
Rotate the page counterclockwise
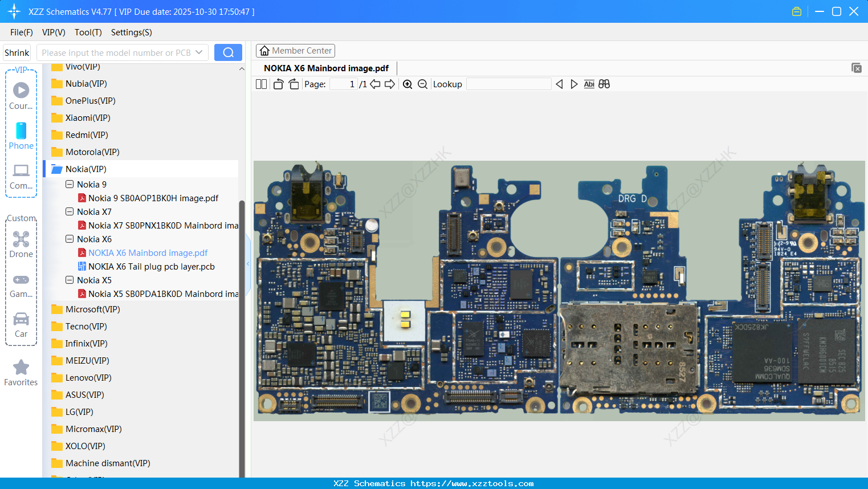(279, 84)
